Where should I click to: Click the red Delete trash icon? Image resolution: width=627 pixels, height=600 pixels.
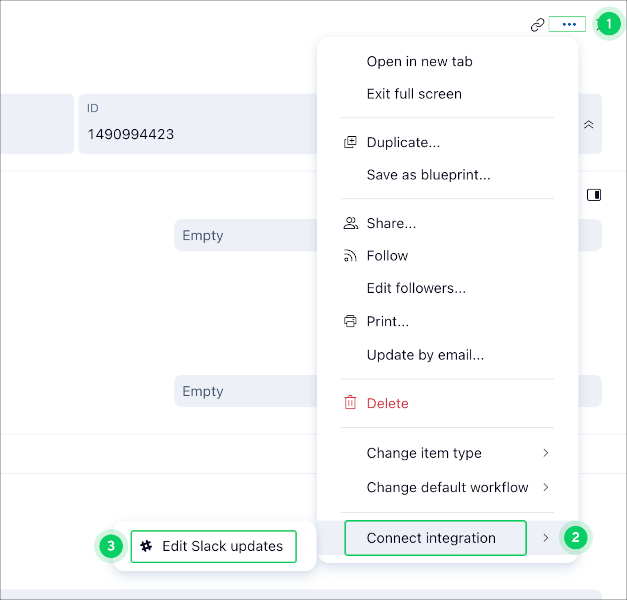pyautogui.click(x=350, y=403)
